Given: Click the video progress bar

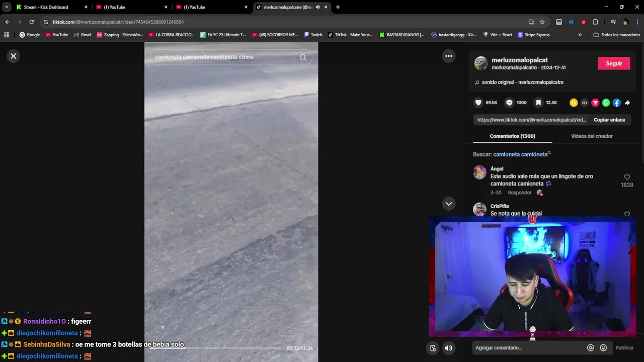Looking at the screenshot, I should [216, 348].
